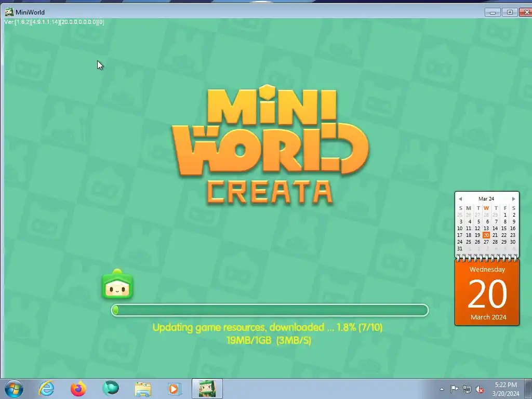Close the MiniWorld window
This screenshot has width=532, height=399.
point(526,12)
